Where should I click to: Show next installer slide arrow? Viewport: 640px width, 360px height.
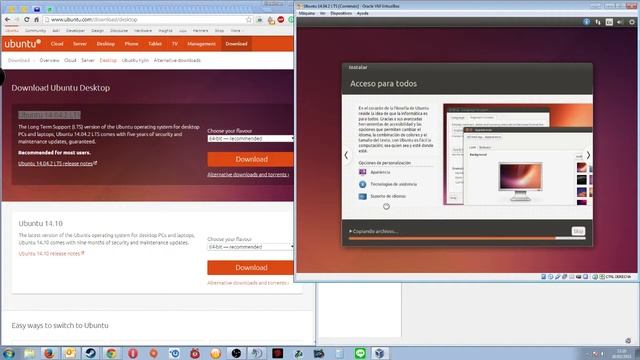[x=588, y=155]
